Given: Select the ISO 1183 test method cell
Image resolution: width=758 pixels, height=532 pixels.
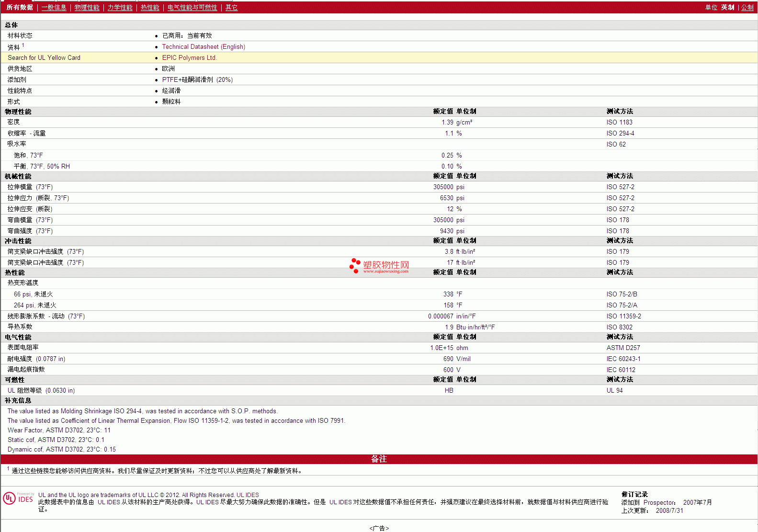Looking at the screenshot, I should [x=619, y=123].
